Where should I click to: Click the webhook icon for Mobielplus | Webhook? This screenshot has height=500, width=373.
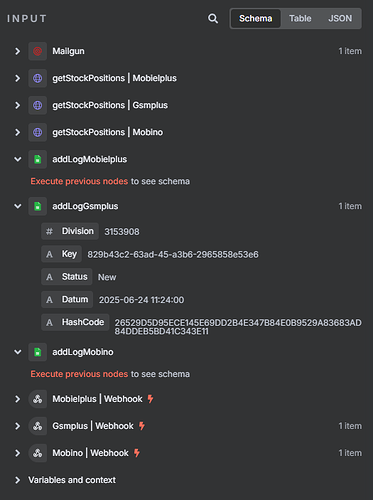tap(38, 399)
